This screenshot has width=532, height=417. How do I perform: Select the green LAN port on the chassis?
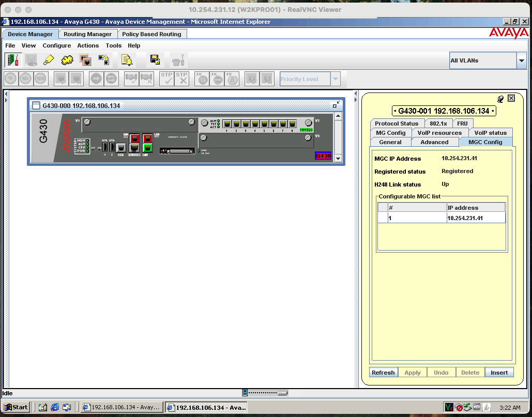pyautogui.click(x=147, y=148)
